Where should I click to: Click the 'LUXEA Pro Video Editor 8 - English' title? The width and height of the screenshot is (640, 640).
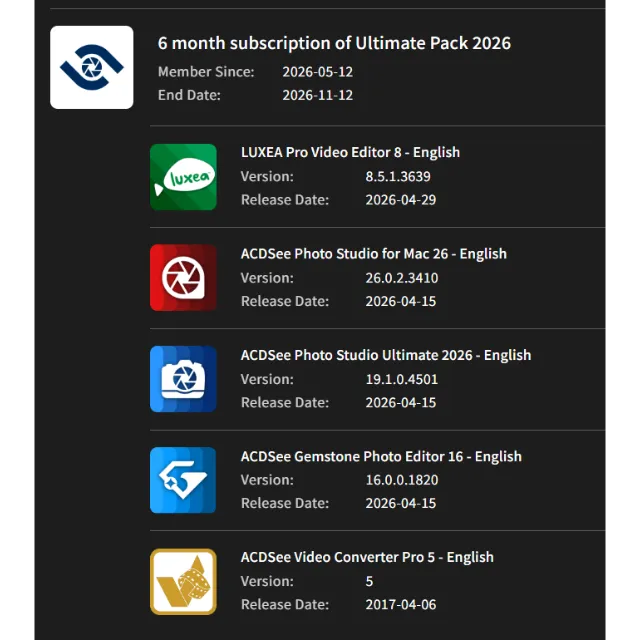pos(351,152)
